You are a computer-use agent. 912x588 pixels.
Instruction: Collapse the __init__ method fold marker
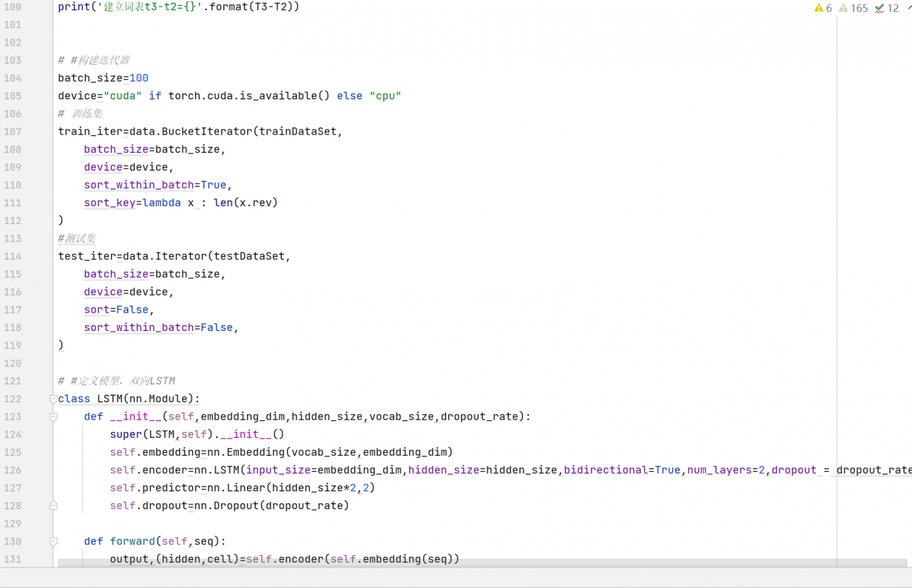click(53, 416)
